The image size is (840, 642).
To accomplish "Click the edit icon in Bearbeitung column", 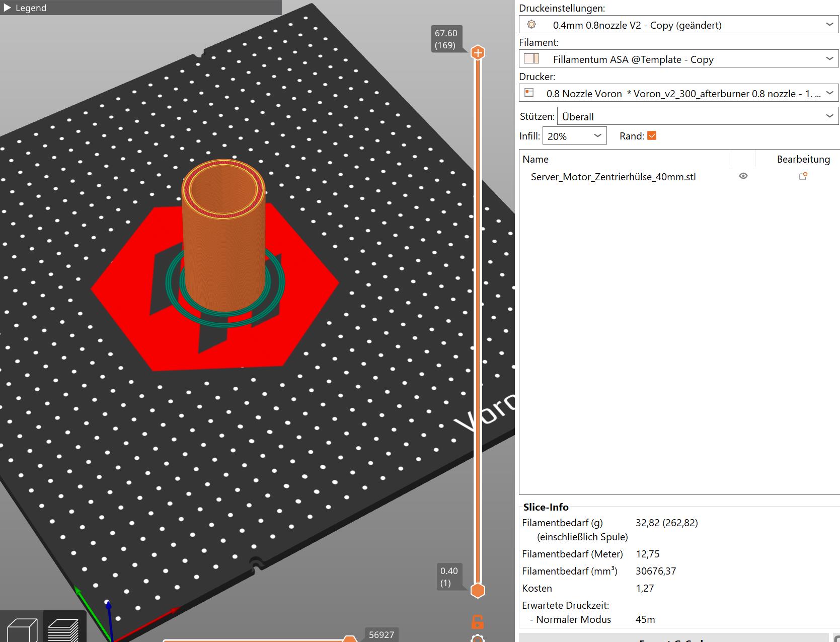I will coord(803,176).
